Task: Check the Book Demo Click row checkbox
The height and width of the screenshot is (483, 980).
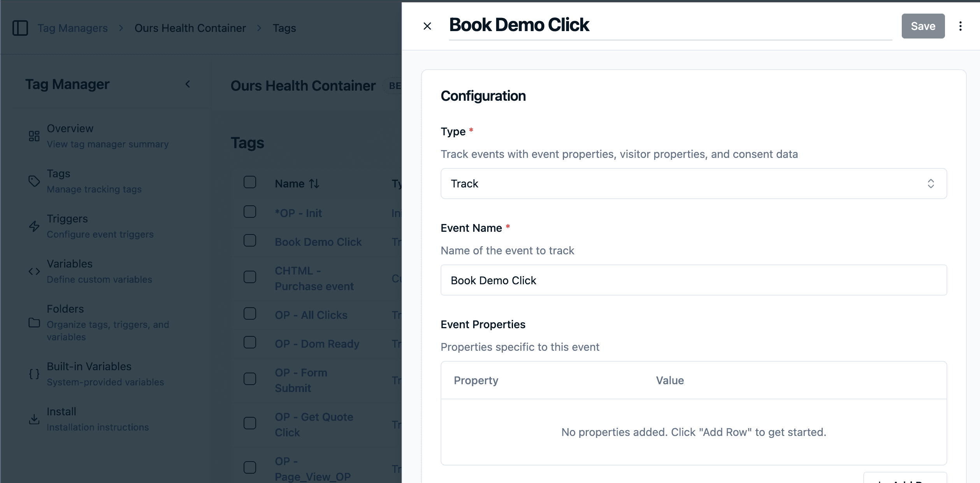Action: point(250,241)
